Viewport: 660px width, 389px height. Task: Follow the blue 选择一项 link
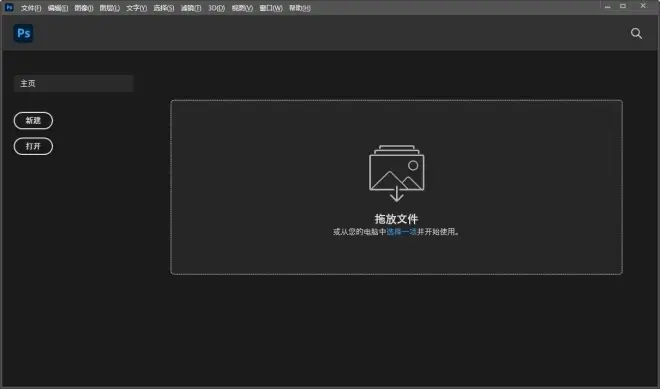coord(402,232)
